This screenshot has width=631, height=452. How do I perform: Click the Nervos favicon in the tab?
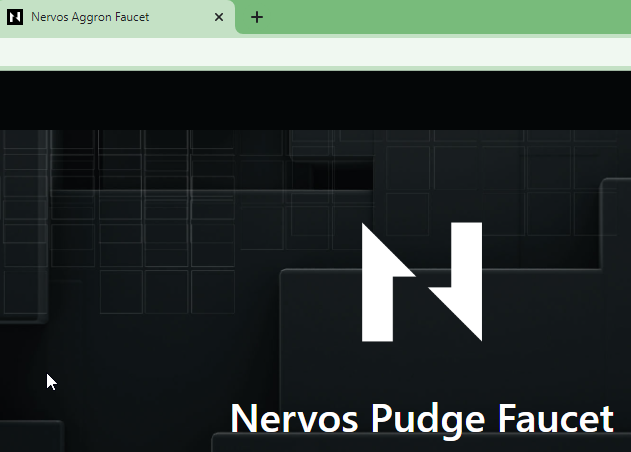[15, 17]
